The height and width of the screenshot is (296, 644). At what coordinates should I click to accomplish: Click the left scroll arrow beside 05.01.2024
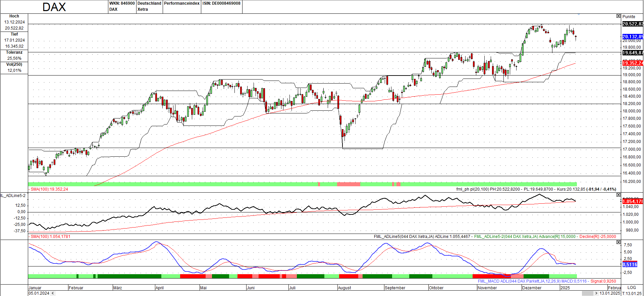click(52, 293)
